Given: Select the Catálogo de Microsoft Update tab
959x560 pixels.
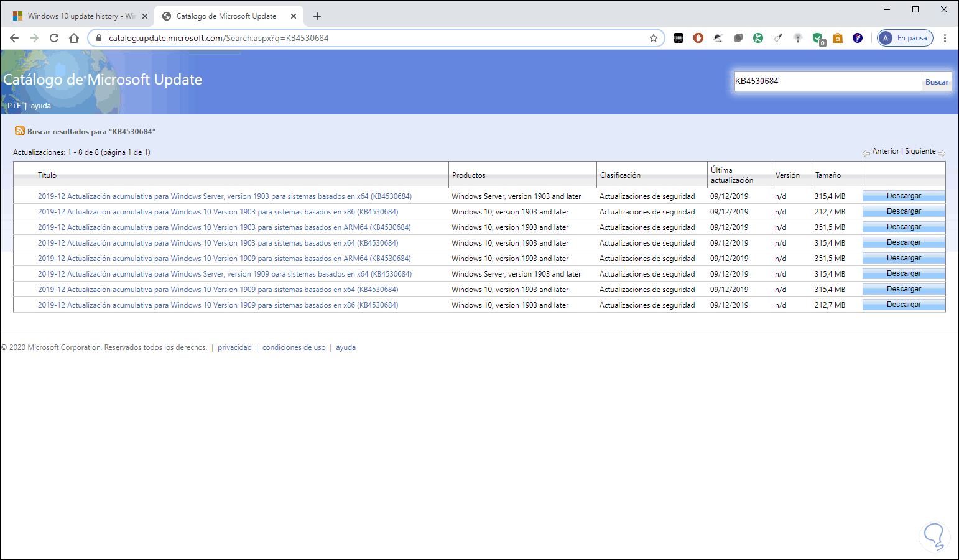Looking at the screenshot, I should coord(228,16).
